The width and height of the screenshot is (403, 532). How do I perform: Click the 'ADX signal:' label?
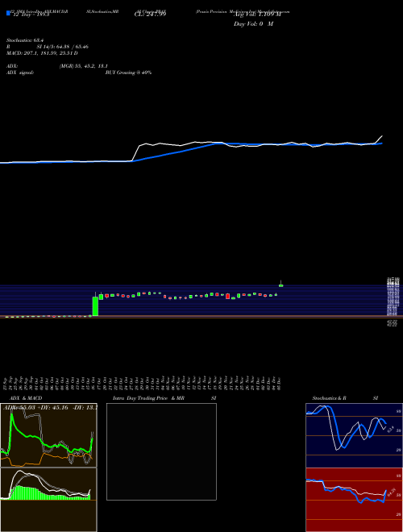point(20,73)
